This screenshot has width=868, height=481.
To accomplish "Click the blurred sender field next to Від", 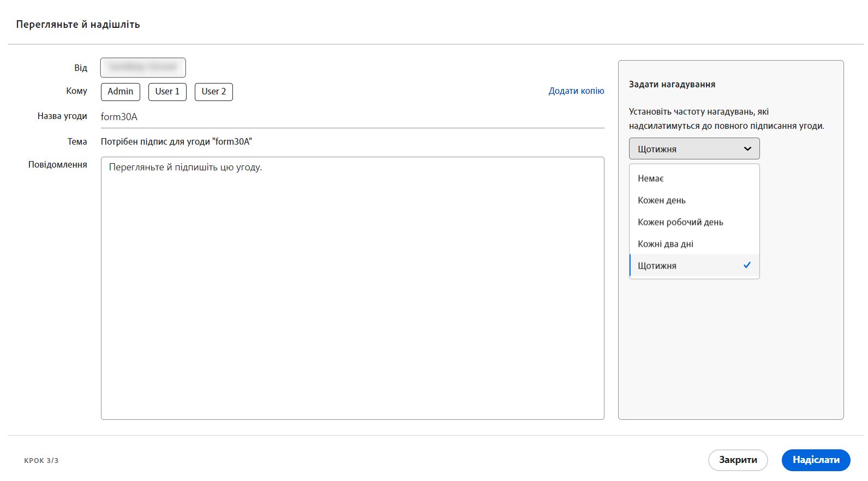I will tap(143, 68).
